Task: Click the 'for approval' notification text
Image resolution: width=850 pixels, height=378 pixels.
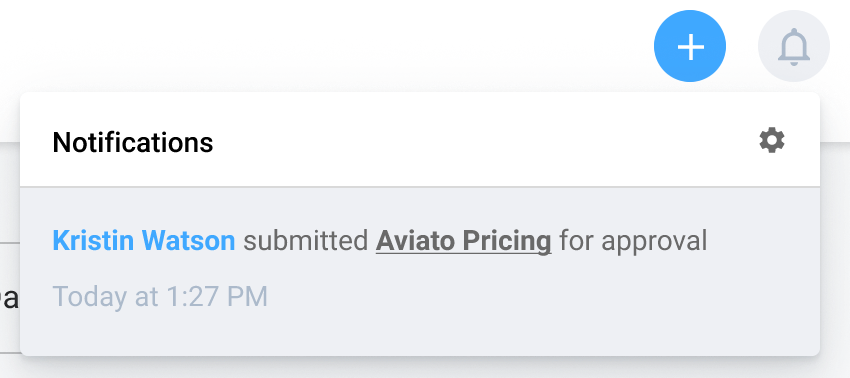Action: tap(633, 240)
